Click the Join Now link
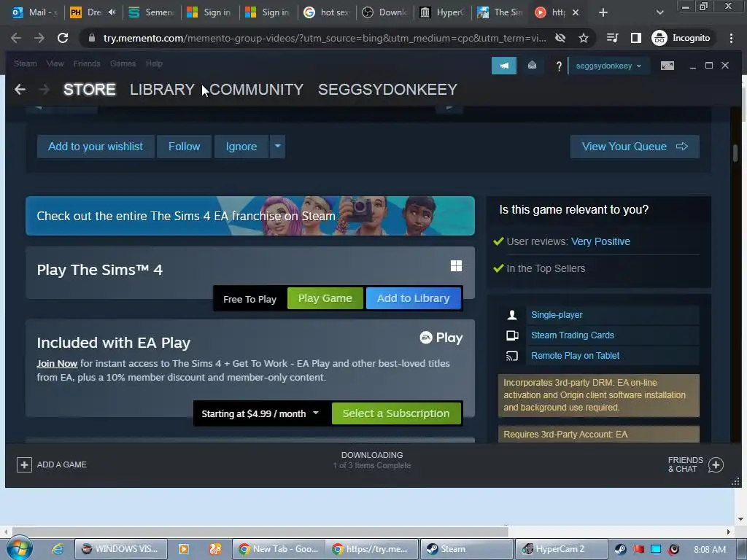747x560 pixels. coord(57,363)
